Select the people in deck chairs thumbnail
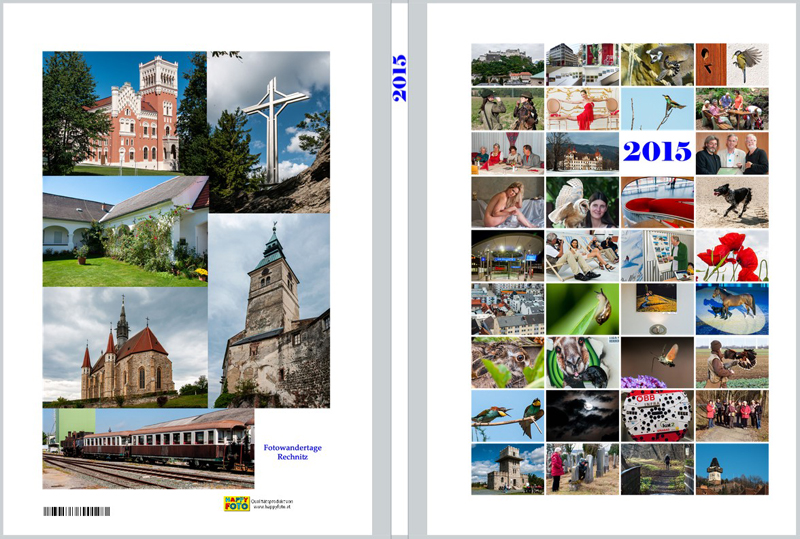The image size is (800, 539). [x=582, y=256]
